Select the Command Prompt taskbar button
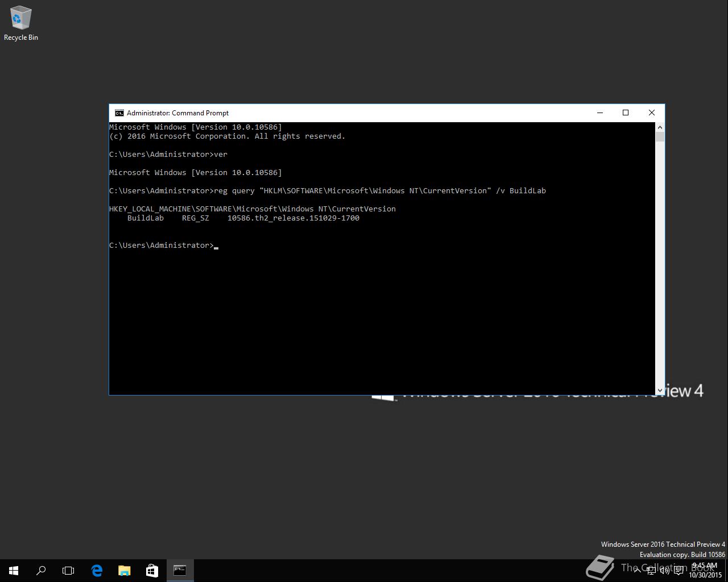The height and width of the screenshot is (582, 728). (180, 571)
